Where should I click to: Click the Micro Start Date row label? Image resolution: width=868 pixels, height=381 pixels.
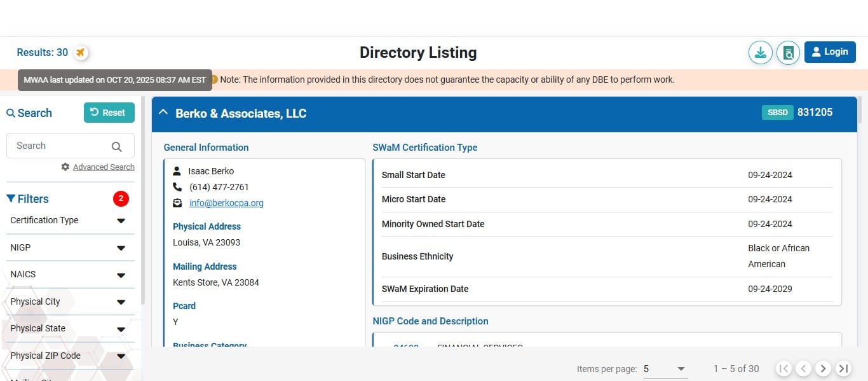click(x=414, y=199)
